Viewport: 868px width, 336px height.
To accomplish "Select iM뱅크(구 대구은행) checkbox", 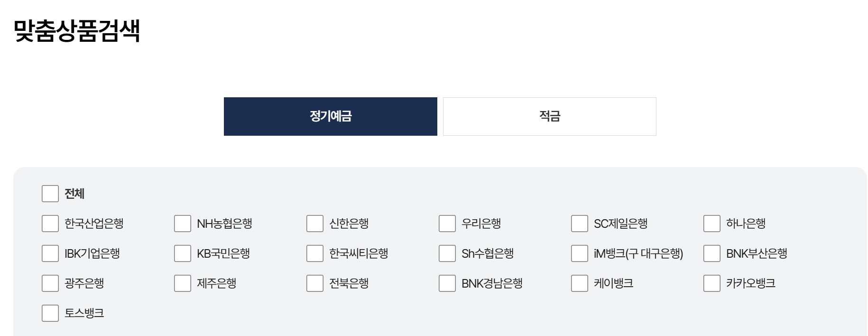I will (579, 253).
